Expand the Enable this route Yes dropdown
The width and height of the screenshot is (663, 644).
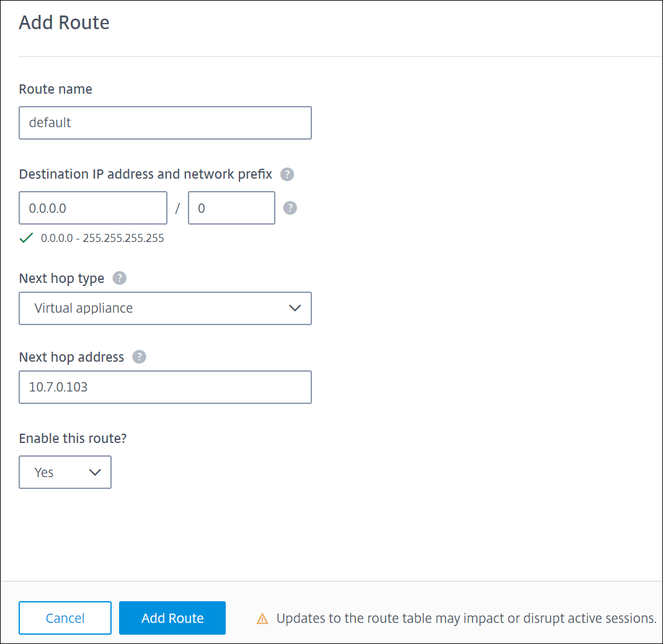[65, 472]
